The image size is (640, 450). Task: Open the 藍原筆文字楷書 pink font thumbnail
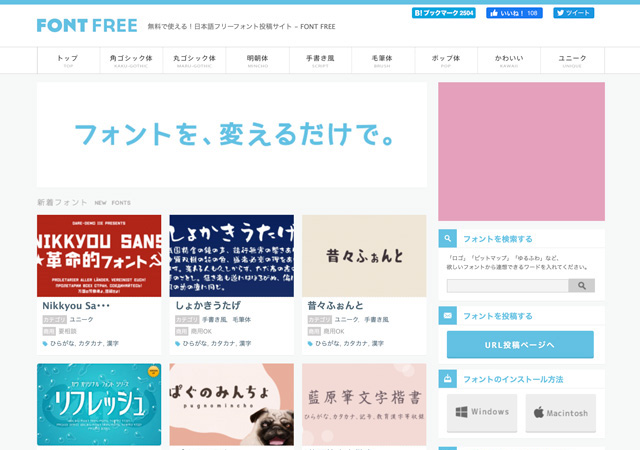[364, 404]
